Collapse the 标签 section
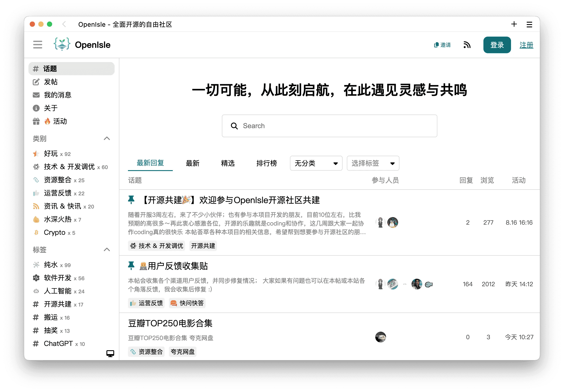The height and width of the screenshot is (392, 564). point(107,250)
